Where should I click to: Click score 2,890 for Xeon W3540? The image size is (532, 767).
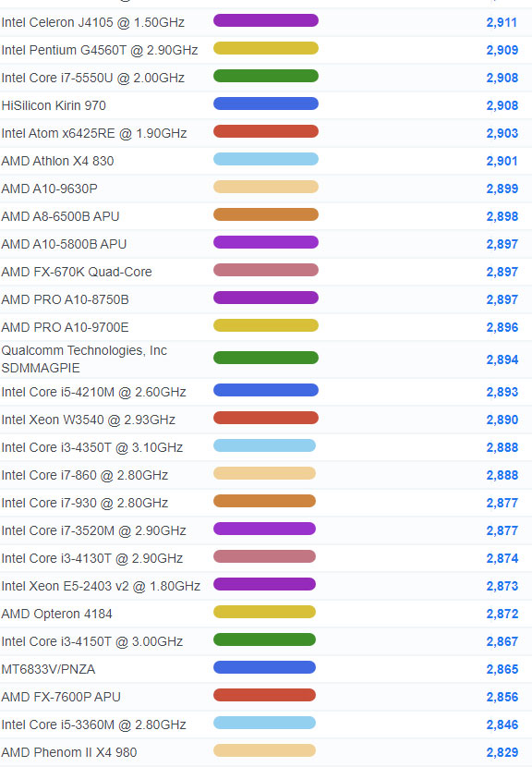click(502, 420)
